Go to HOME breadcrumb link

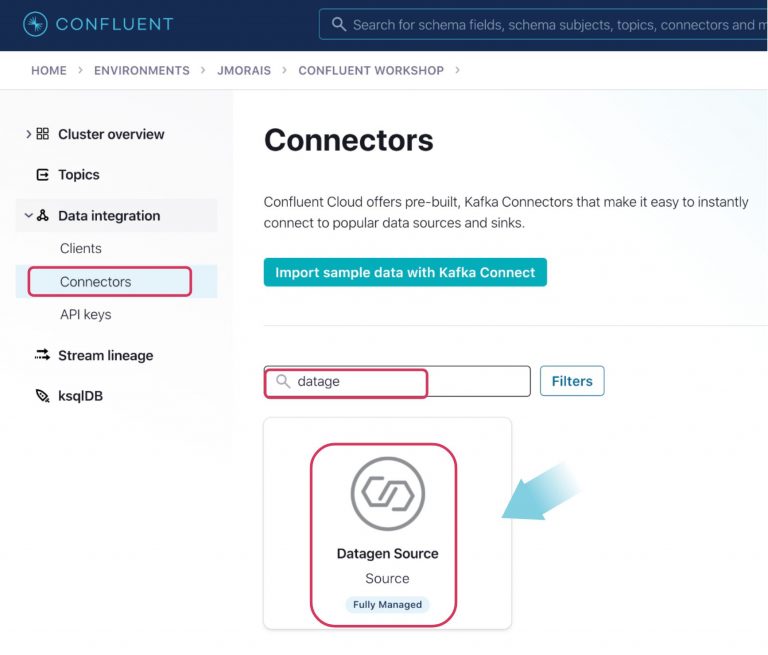click(x=49, y=71)
